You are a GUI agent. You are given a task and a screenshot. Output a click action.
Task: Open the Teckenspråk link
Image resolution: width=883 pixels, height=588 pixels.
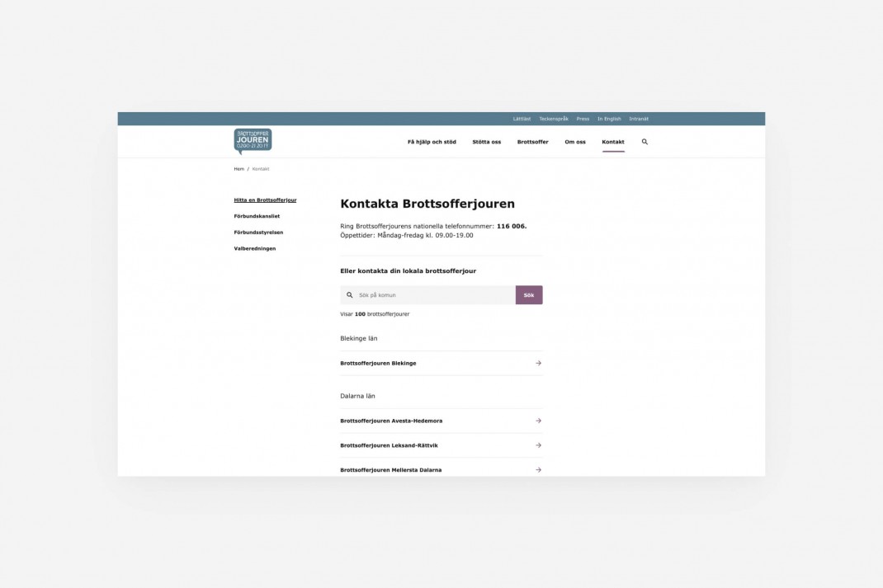(x=554, y=119)
